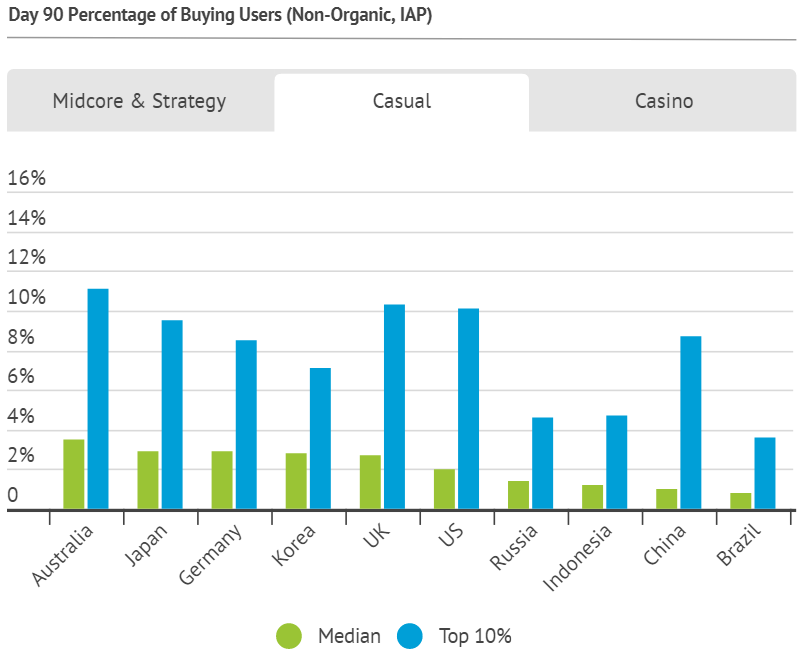Select Japan's blue Top 10% bar
This screenshot has height=654, width=803.
tap(172, 415)
